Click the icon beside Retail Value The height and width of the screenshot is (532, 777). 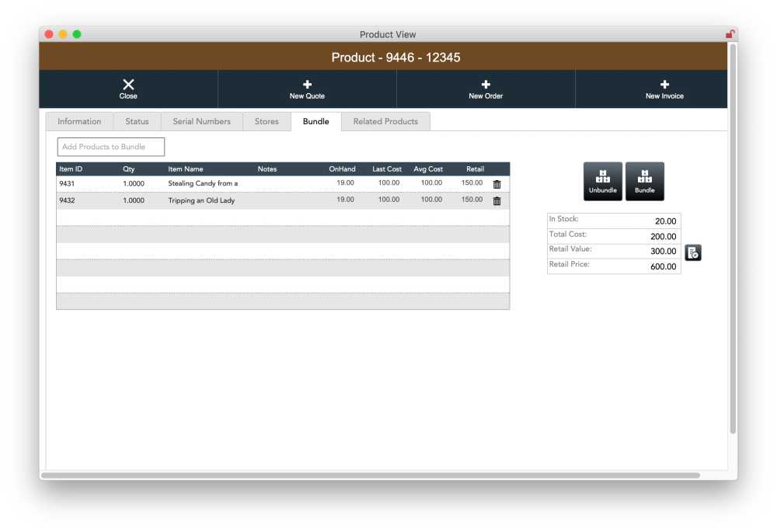pos(693,252)
